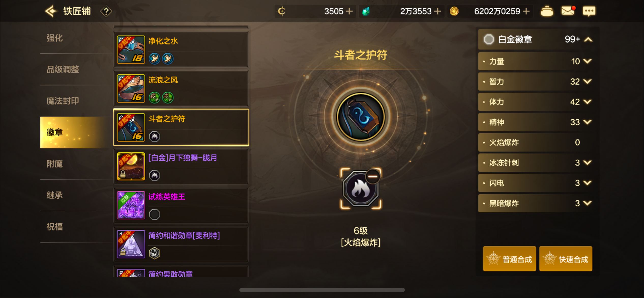Open the help question mark icon
644x298 pixels.
pyautogui.click(x=106, y=11)
